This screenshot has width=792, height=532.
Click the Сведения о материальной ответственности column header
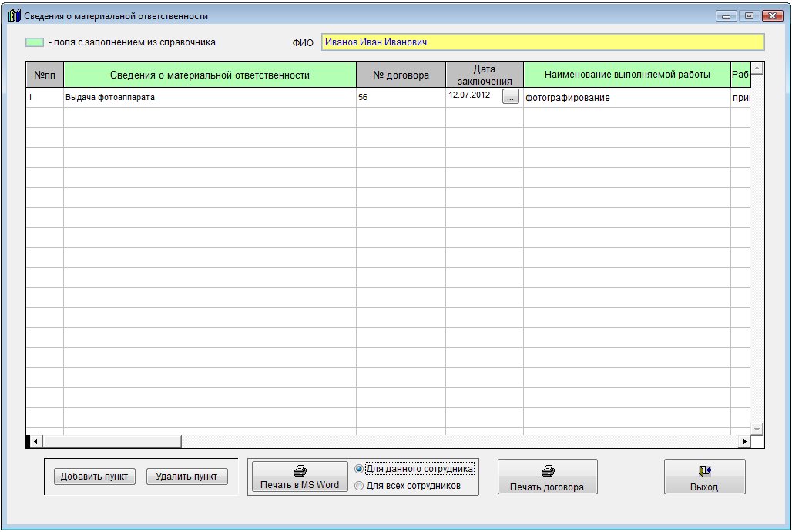[x=210, y=75]
